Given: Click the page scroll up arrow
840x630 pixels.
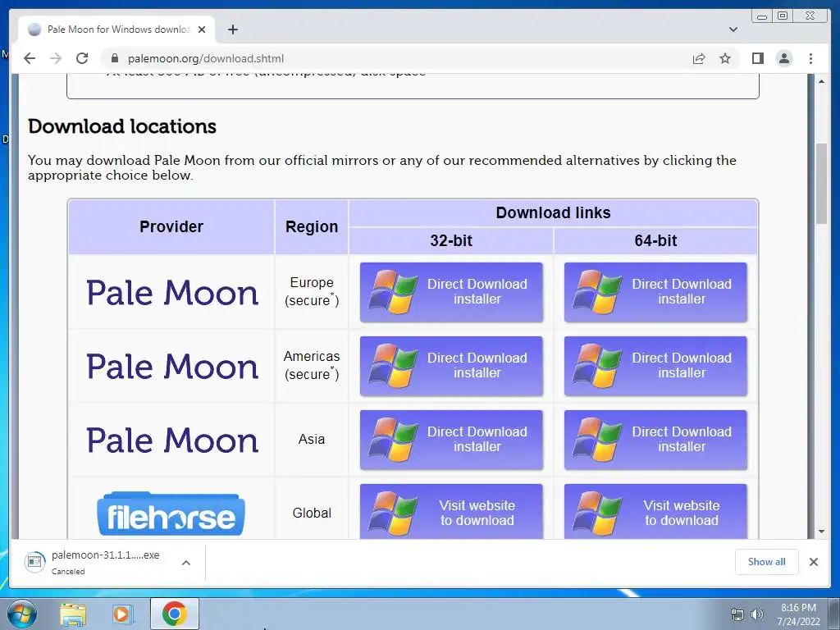Looking at the screenshot, I should 821,81.
